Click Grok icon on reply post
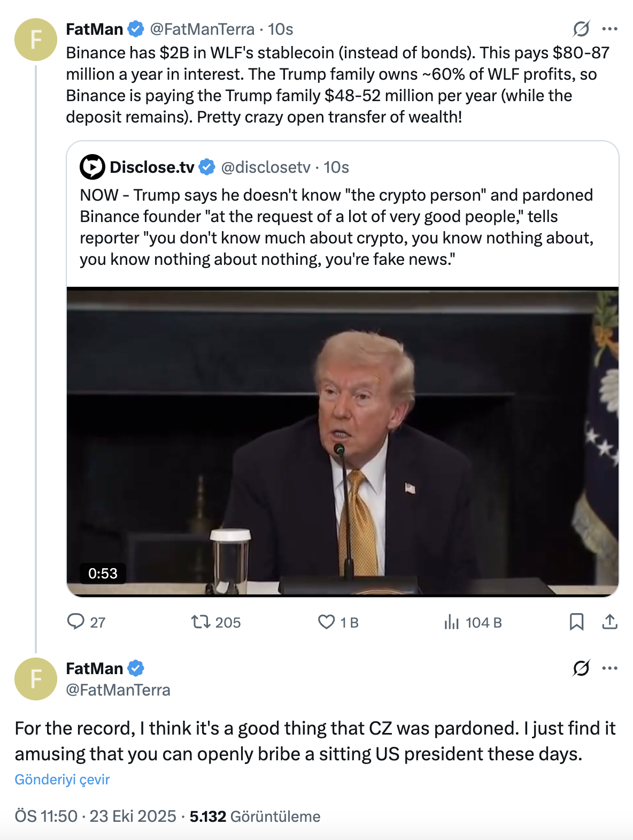Image resolution: width=633 pixels, height=840 pixels. point(581,668)
